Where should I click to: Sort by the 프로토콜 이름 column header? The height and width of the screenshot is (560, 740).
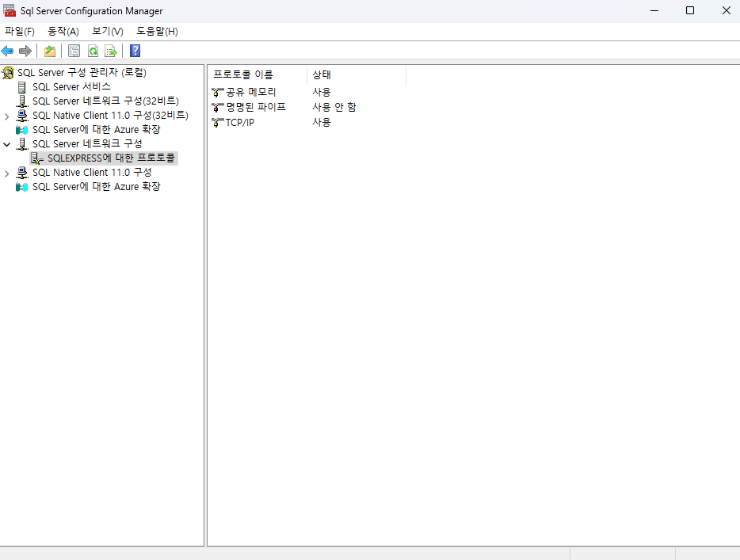coord(257,74)
